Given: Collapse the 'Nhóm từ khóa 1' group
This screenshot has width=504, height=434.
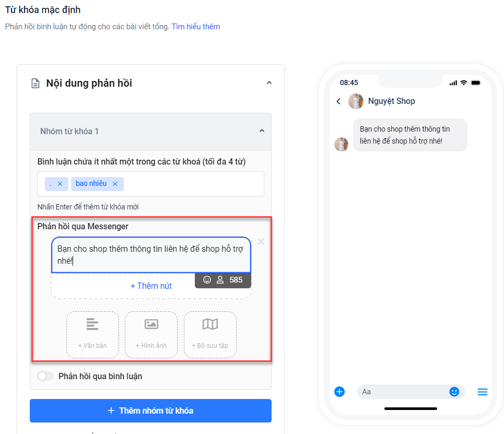Looking at the screenshot, I should (262, 131).
